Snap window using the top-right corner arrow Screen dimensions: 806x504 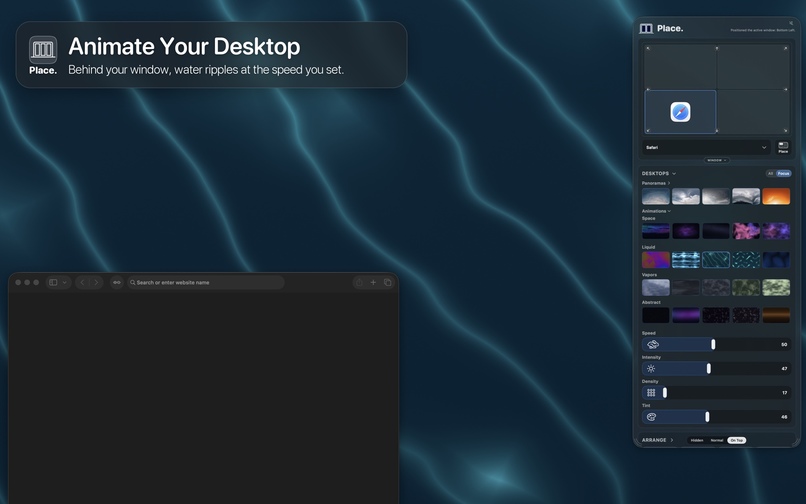point(785,48)
